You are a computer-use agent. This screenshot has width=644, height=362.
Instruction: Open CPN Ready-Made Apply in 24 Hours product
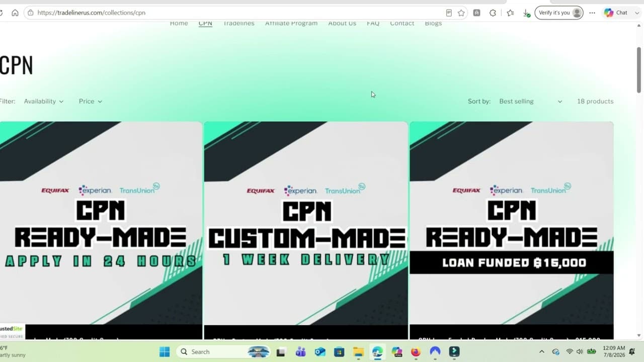point(101,230)
